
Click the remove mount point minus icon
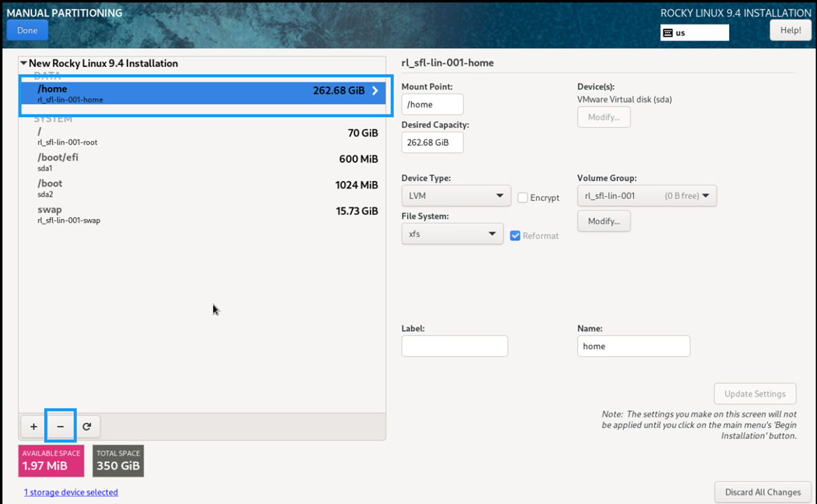(61, 427)
